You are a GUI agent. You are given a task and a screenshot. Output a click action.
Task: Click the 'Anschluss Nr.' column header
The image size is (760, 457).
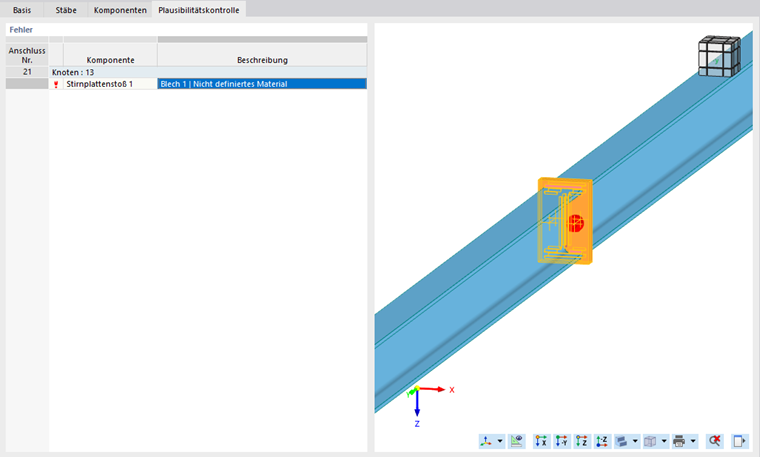click(27, 55)
